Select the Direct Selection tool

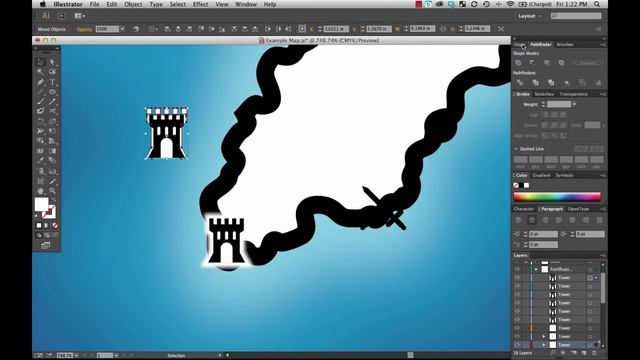tap(53, 62)
